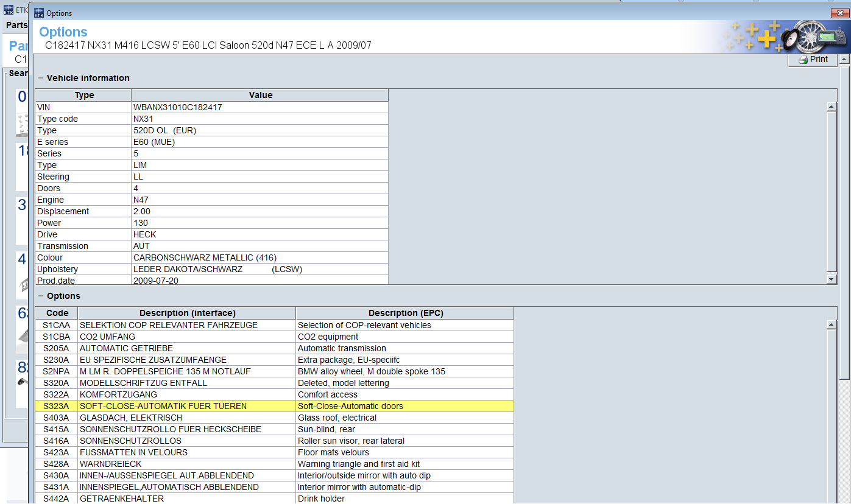
Task: Select M LM R. DOPPELSPEICHE 135 M NOTLAUF
Action: (165, 371)
